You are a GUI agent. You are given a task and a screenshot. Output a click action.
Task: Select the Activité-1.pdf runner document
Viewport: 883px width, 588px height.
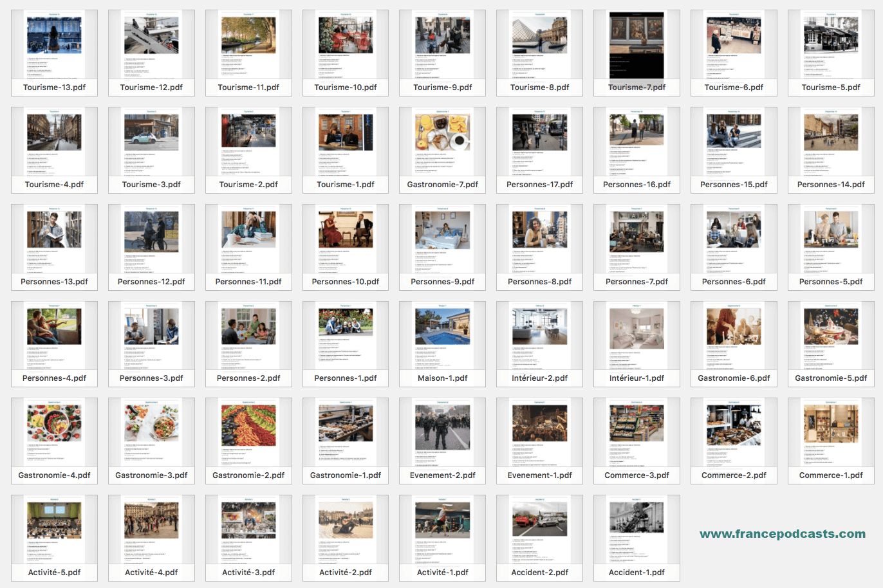pos(442,530)
